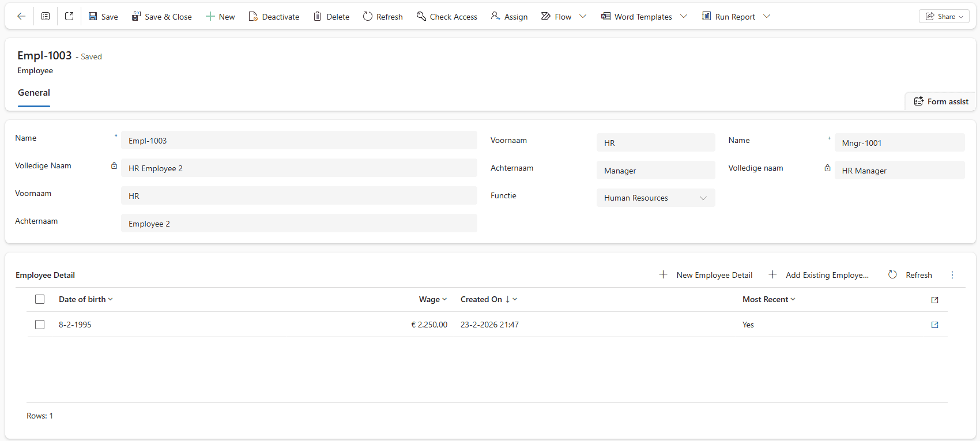
Task: Click manager Voornaam field HR
Action: (655, 143)
